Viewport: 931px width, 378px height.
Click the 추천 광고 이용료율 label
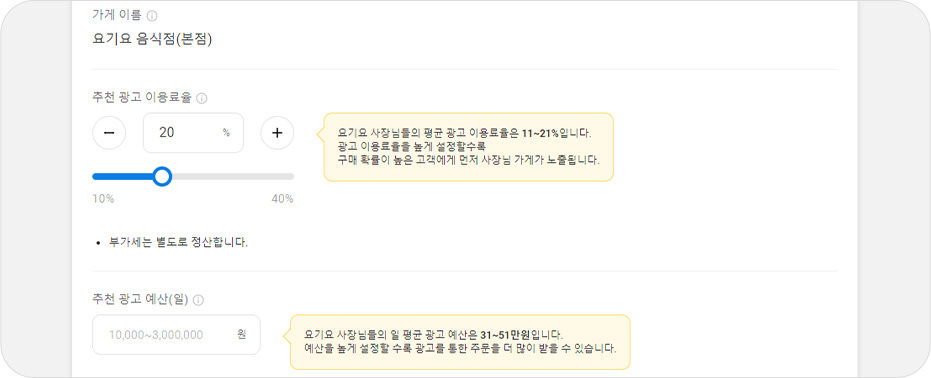point(142,99)
